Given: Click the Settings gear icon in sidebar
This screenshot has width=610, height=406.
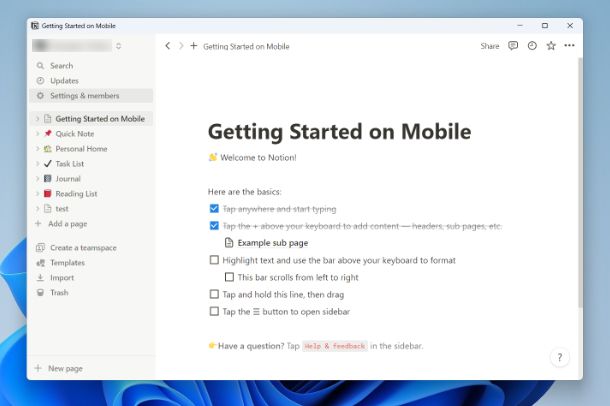Looking at the screenshot, I should click(x=40, y=96).
